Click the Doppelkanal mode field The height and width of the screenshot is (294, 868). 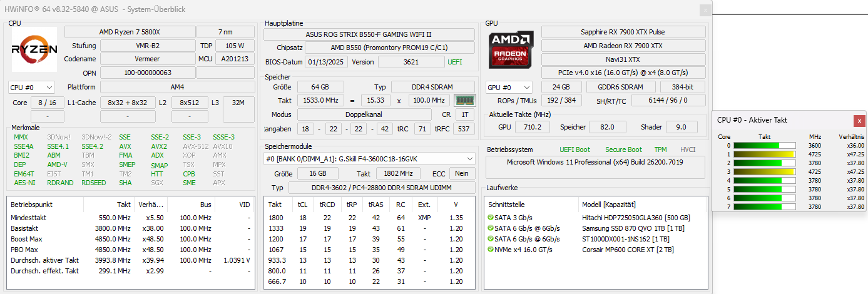(x=364, y=114)
